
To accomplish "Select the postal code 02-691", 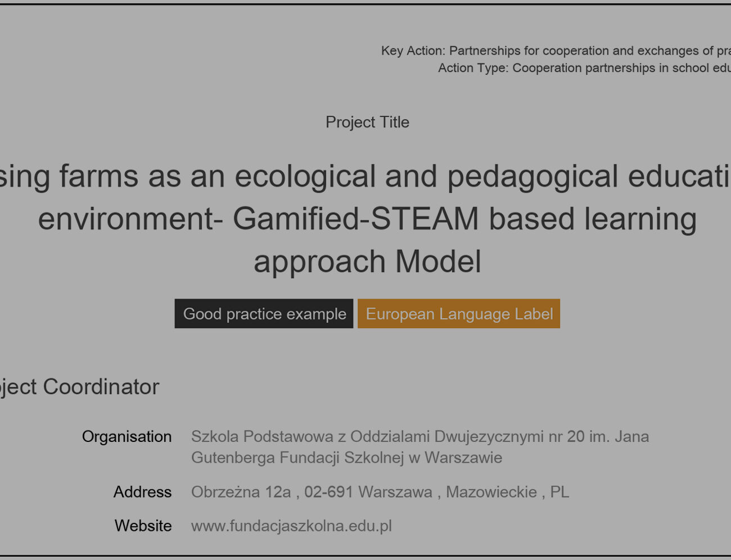I will (328, 492).
